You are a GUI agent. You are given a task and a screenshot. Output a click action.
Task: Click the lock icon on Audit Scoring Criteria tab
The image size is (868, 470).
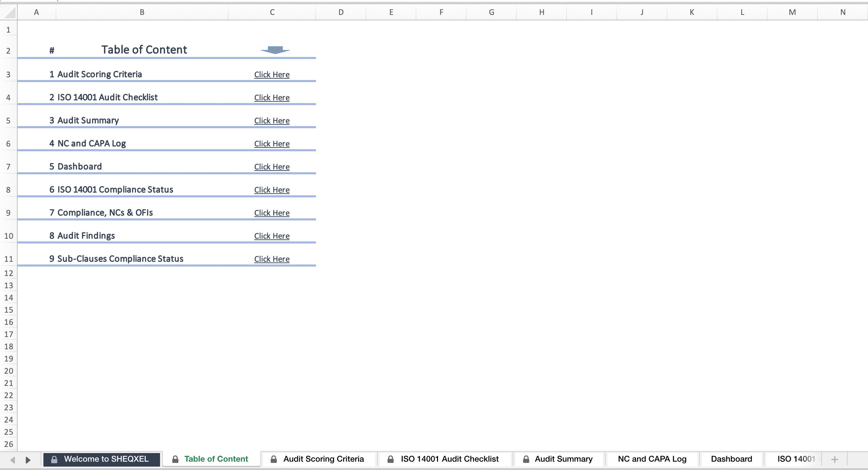point(273,459)
